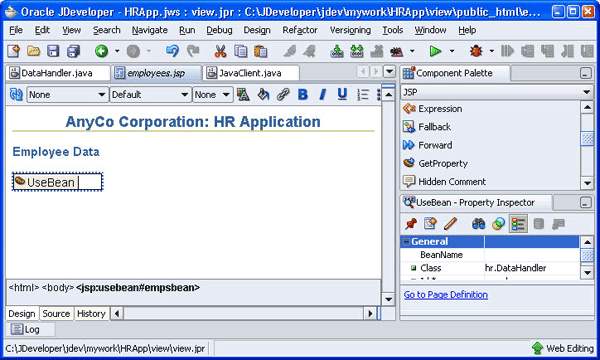Click the Debug bug icon
Image resolution: width=600 pixels, height=360 pixels.
(476, 51)
